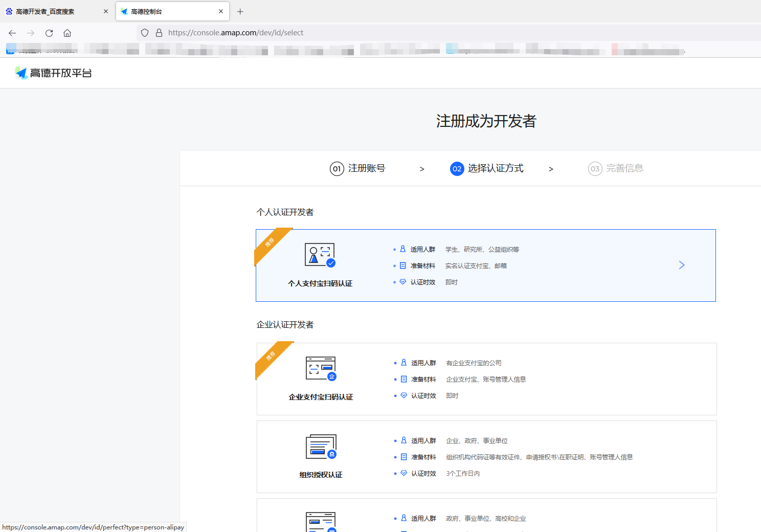Screen dimensions: 761x532
Task: Click the 适用人群 icon in the 企业支付宝 card
Action: (x=404, y=363)
